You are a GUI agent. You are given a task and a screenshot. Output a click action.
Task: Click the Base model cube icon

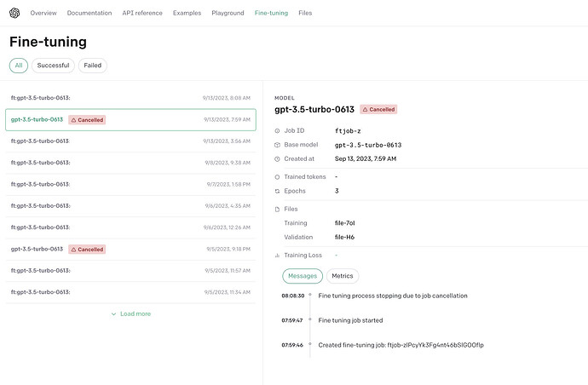[277, 145]
